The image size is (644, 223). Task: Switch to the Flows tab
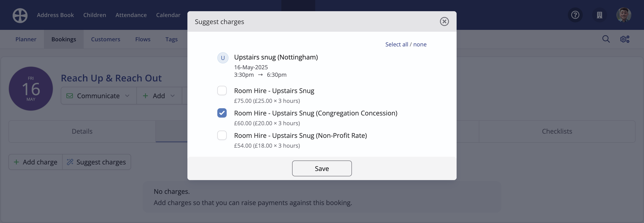pos(143,39)
